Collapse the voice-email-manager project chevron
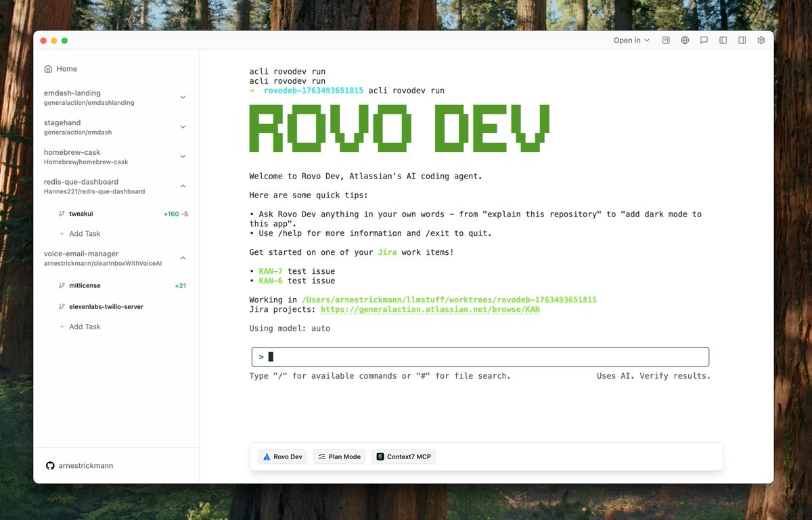 point(183,258)
